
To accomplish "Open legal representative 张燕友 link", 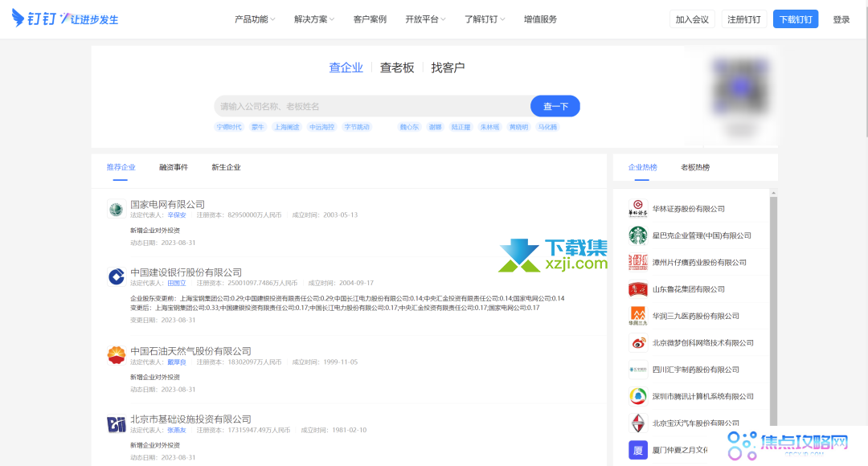I will (x=177, y=430).
